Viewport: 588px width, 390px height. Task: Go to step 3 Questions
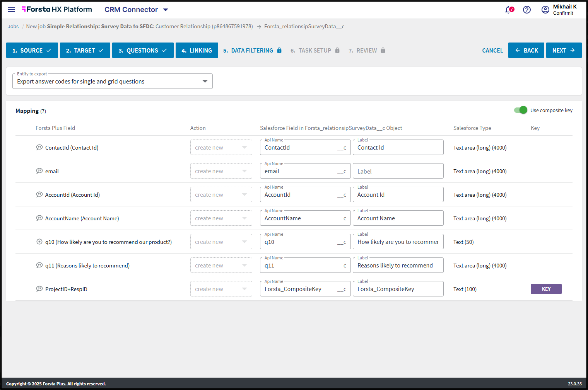[143, 50]
